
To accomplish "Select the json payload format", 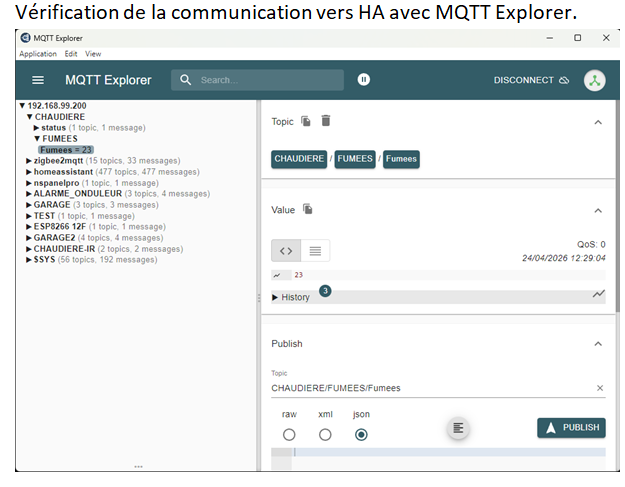I will [x=361, y=434].
